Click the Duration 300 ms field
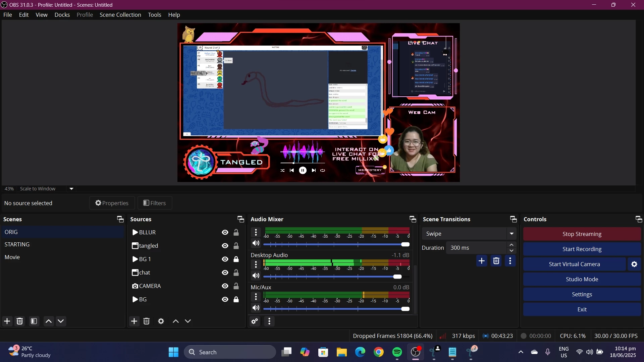This screenshot has width=644, height=362. 476,248
